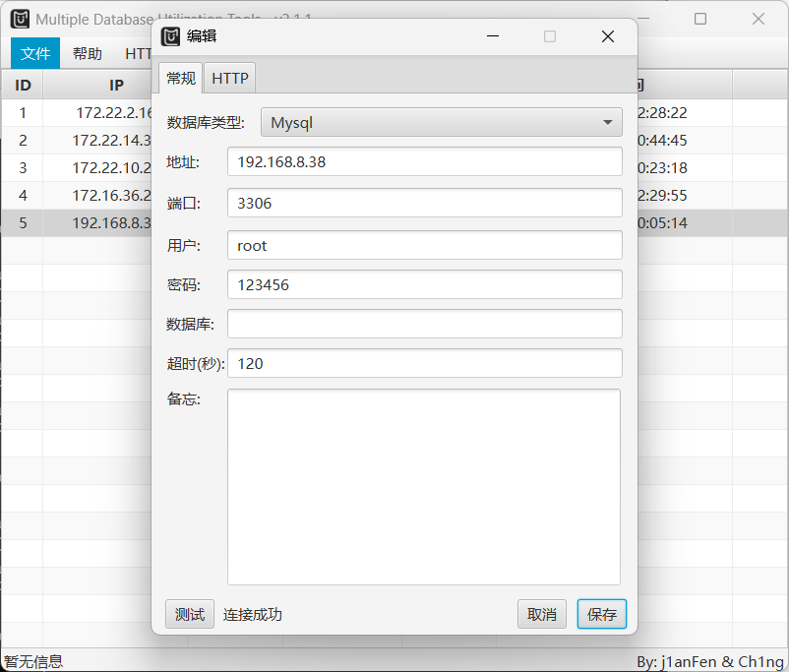The width and height of the screenshot is (789, 672).
Task: Click the main window app logo icon
Action: pyautogui.click(x=20, y=19)
